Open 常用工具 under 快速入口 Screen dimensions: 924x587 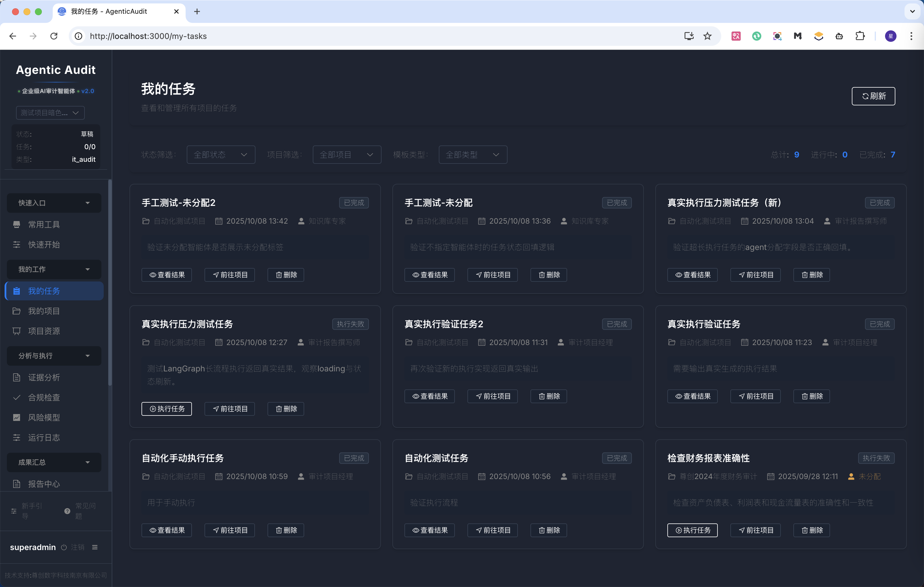point(44,224)
